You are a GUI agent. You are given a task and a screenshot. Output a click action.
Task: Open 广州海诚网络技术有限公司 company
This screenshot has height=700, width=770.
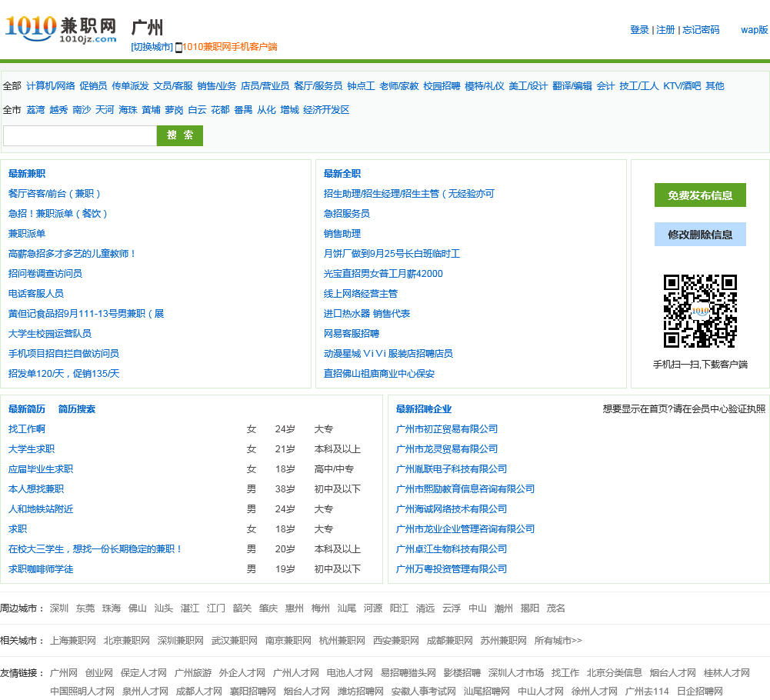click(452, 509)
